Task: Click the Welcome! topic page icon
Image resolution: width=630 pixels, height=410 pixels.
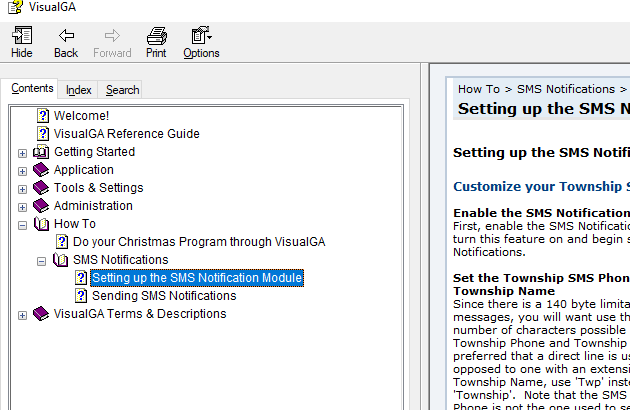Action: tap(43, 116)
